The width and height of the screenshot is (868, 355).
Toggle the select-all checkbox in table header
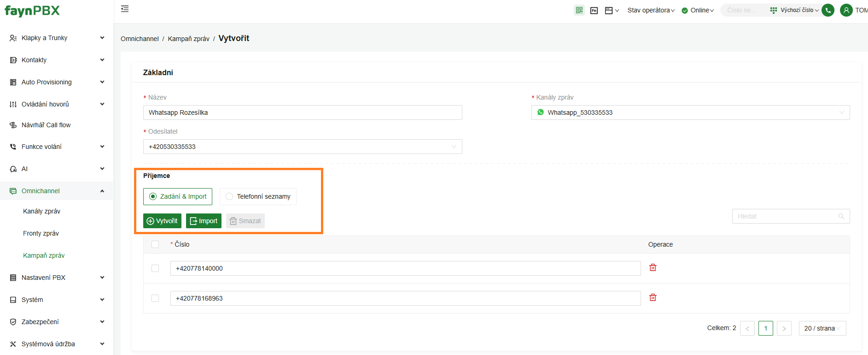(155, 244)
